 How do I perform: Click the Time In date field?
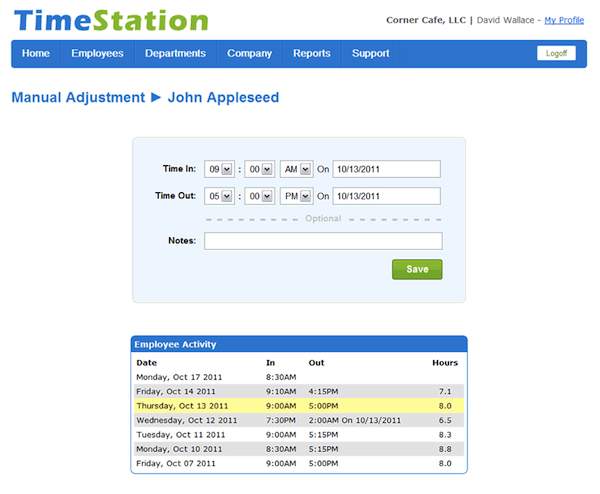(387, 169)
